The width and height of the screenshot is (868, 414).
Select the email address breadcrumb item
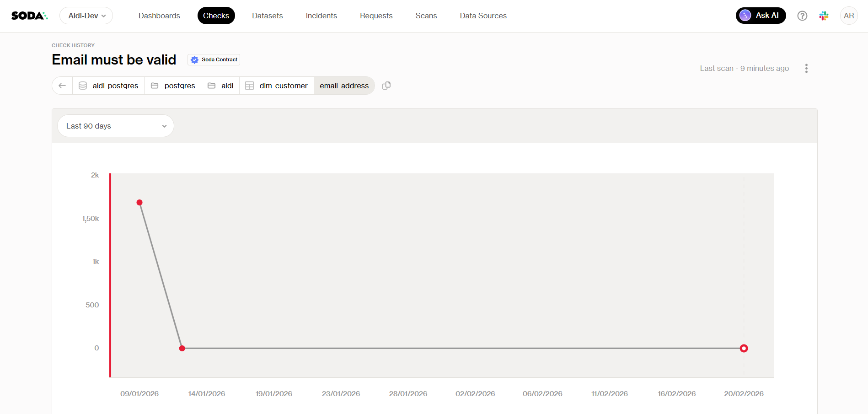click(x=344, y=86)
